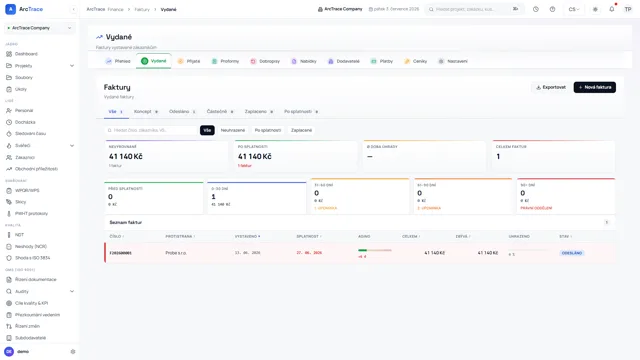Click the Uhrazeno progress bar in invoice row

tap(528, 250)
